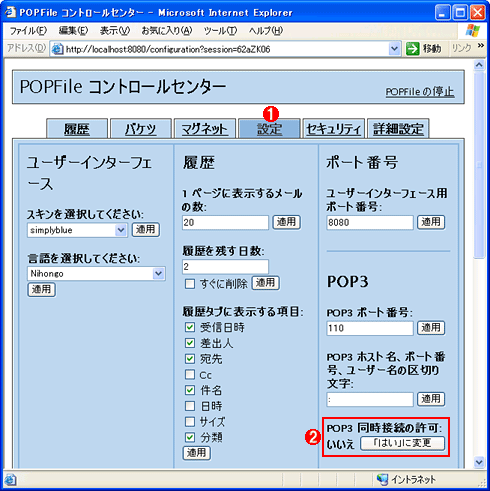Expand the address bar URL dropdown
Image resolution: width=490 pixels, height=491 pixels.
(x=394, y=49)
